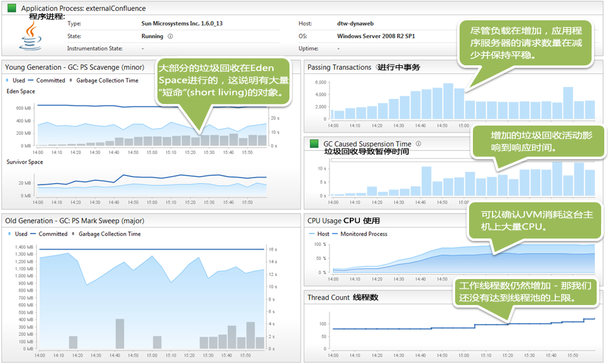Toggle Host legend in CPU Usage chart
This screenshot has height=364, width=610.
point(319,234)
